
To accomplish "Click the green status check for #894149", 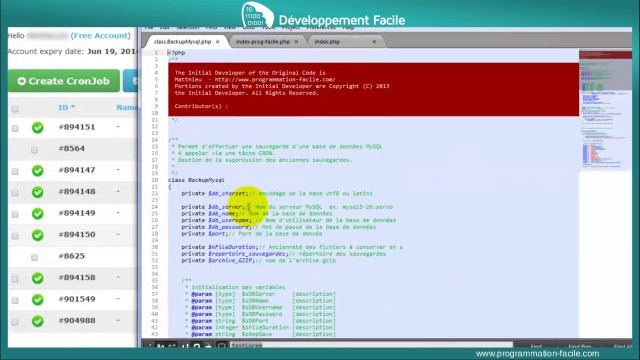I will (38, 213).
